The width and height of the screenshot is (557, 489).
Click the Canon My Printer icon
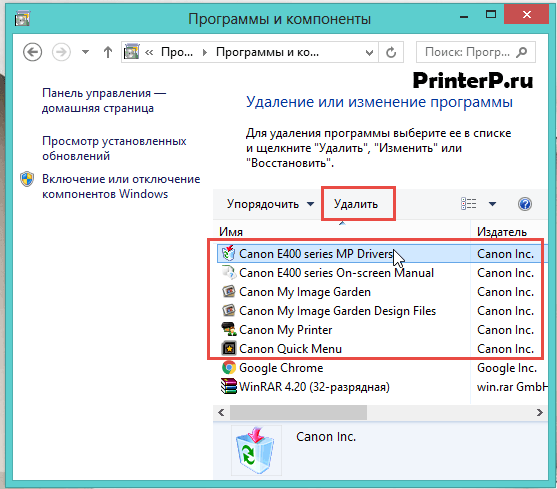click(228, 330)
